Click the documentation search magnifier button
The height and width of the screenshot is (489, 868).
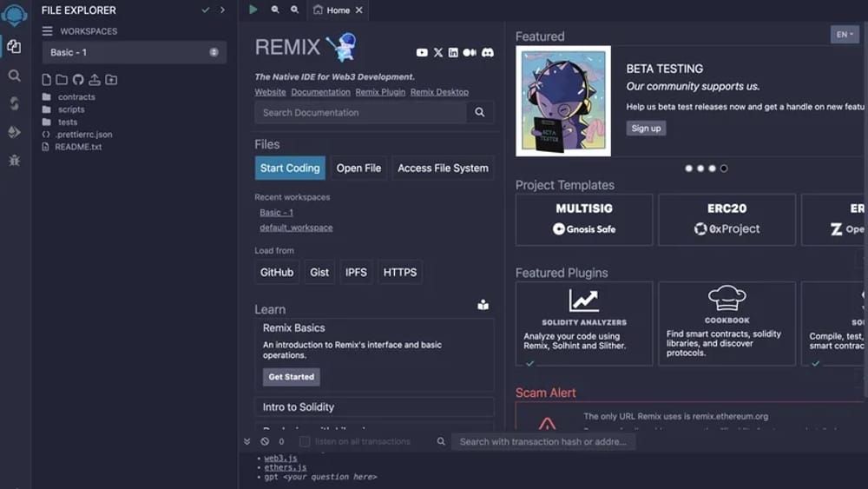[x=479, y=112]
